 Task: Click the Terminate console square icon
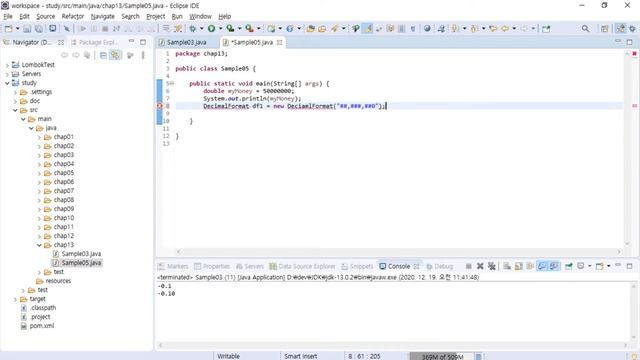(x=469, y=266)
